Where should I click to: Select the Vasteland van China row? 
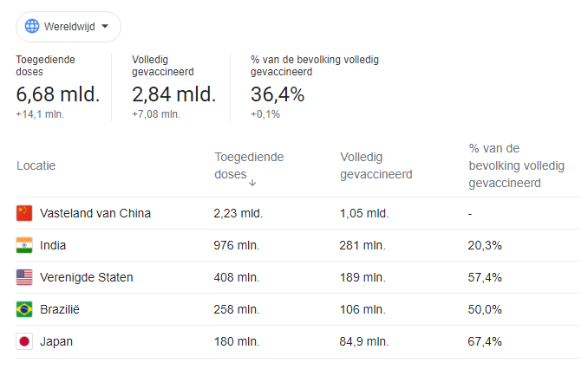95,213
